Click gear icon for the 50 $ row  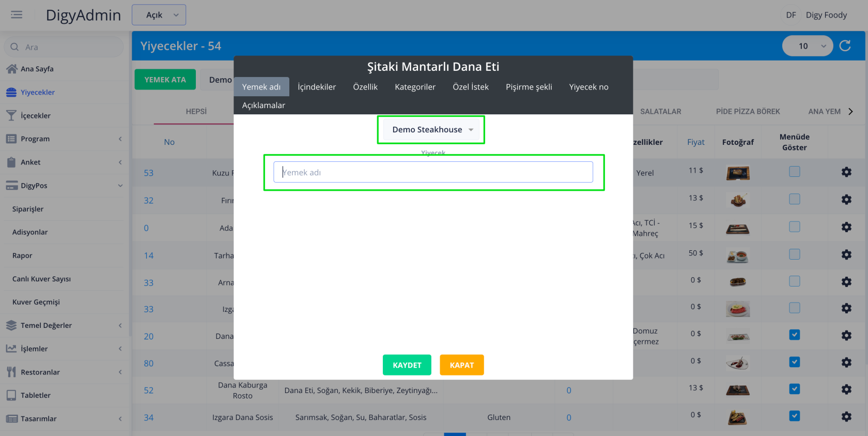click(846, 254)
